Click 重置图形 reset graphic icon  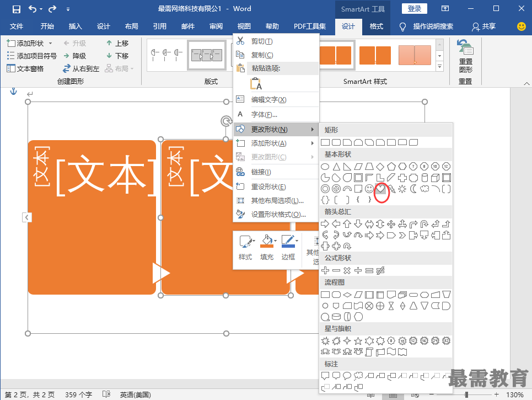(465, 56)
